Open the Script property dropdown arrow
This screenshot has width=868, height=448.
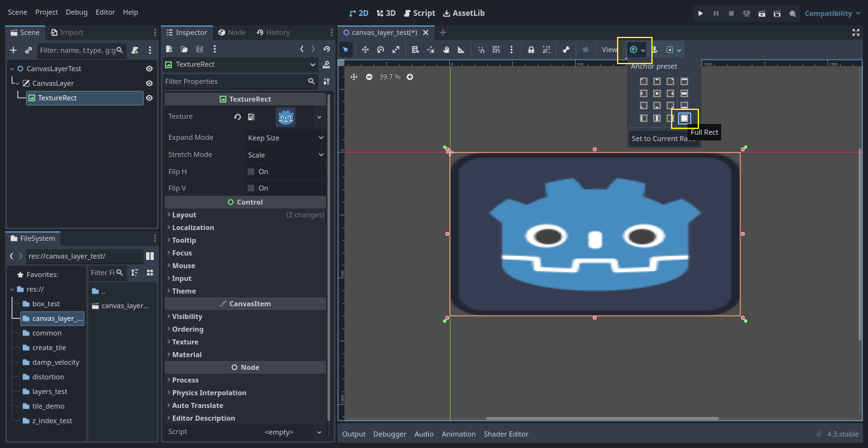[319, 432]
